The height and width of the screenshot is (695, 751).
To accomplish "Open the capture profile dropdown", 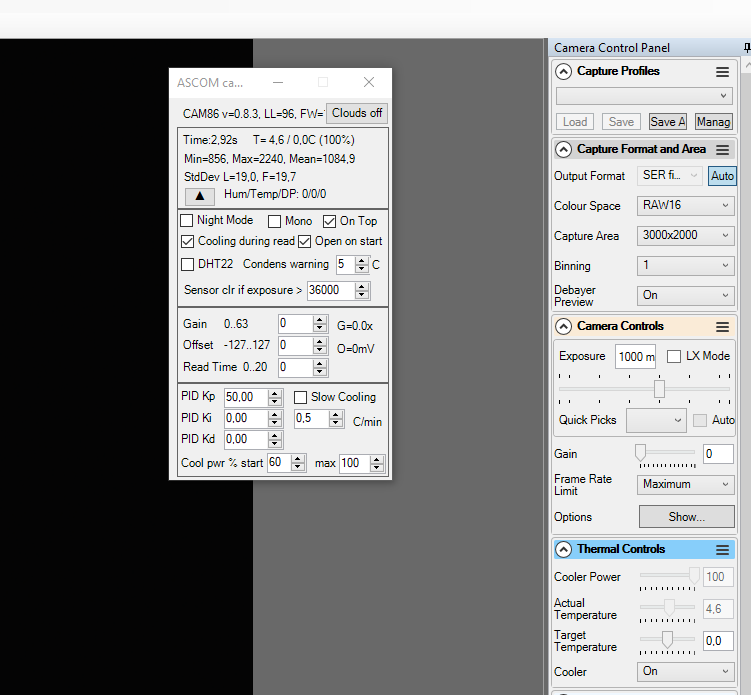I will (644, 96).
